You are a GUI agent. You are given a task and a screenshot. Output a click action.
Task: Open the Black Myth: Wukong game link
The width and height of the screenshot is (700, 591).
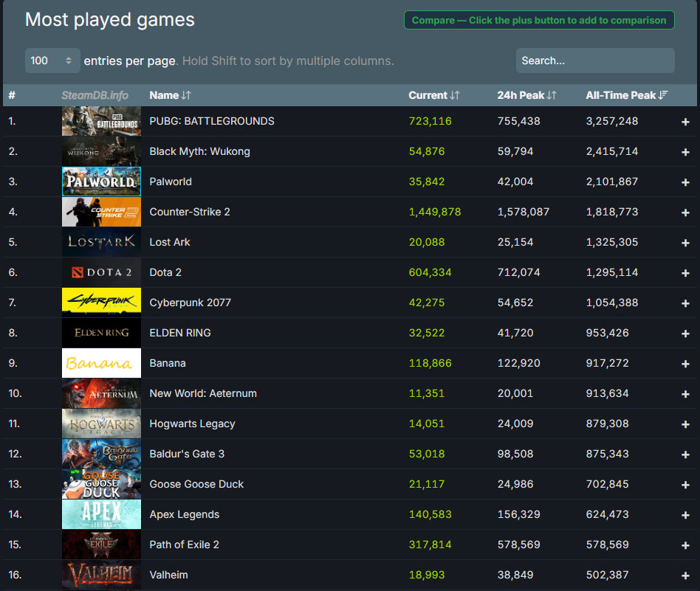coord(199,151)
